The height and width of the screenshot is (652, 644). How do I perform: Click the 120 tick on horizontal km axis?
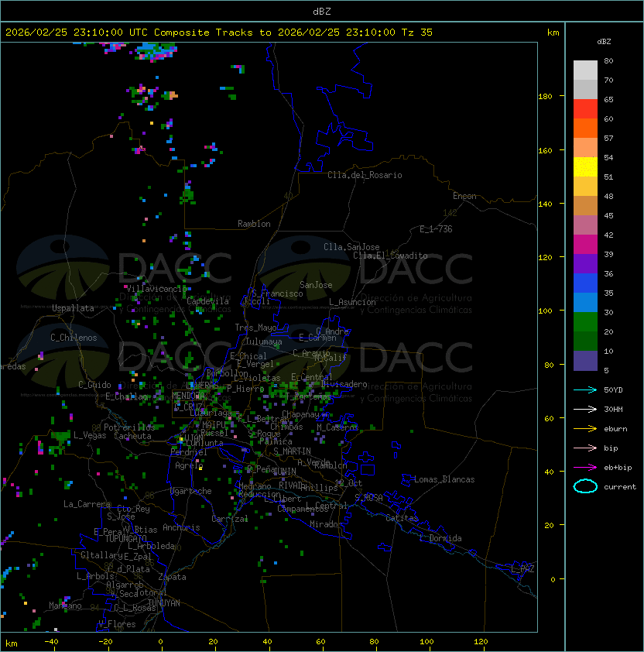[x=481, y=642]
